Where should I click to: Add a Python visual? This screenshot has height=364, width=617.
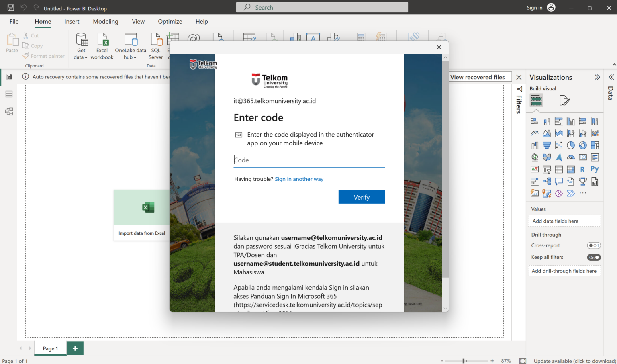click(x=595, y=169)
